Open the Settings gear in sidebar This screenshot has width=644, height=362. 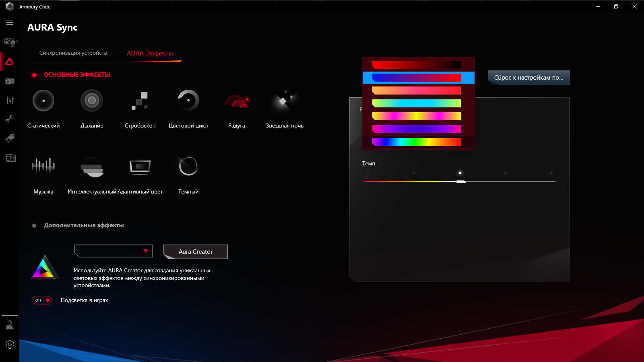point(10,344)
